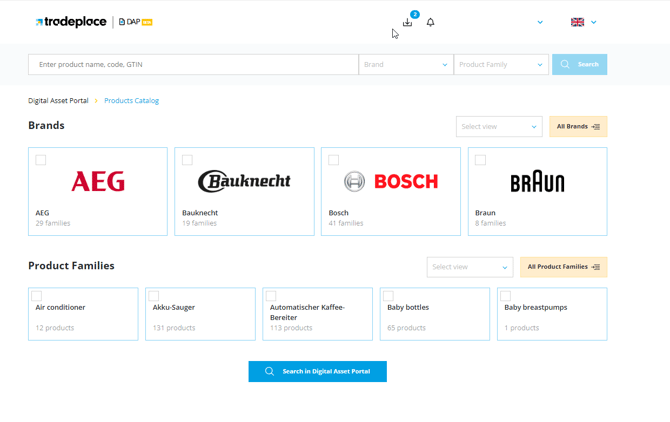Tick the AEG brand checkbox

point(41,160)
